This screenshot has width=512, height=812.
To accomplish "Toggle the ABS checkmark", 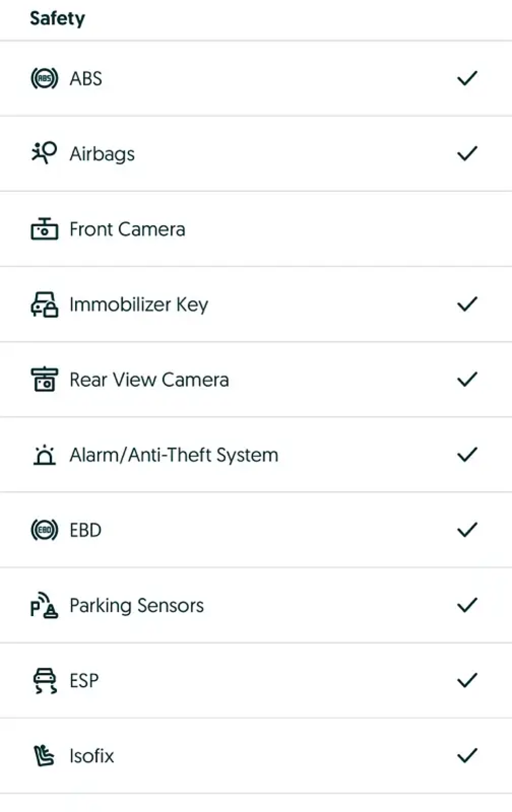I will 467,78.
